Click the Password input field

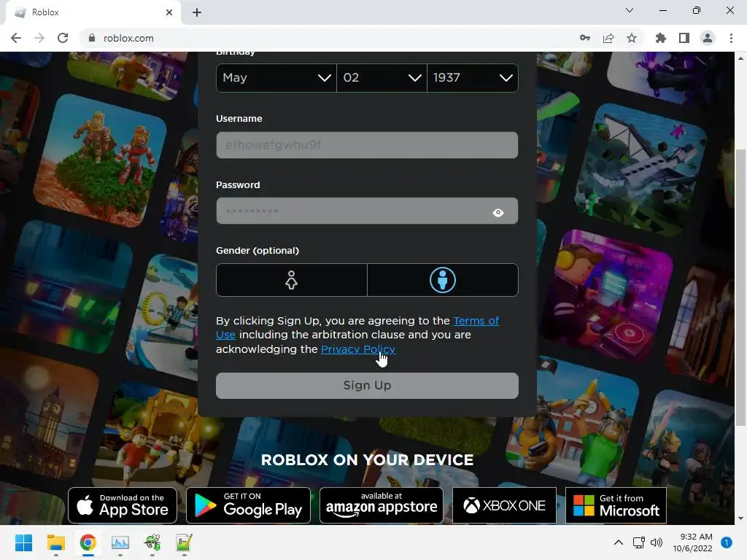pos(367,211)
